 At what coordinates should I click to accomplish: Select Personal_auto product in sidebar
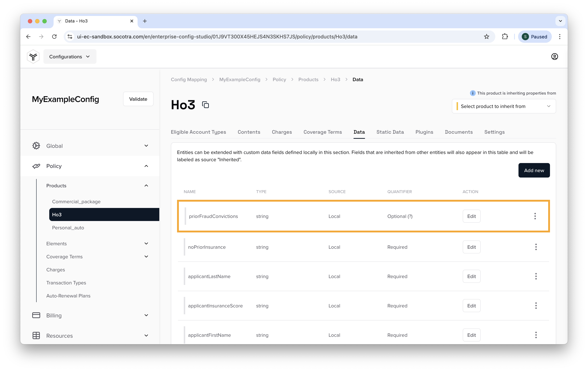coord(68,228)
